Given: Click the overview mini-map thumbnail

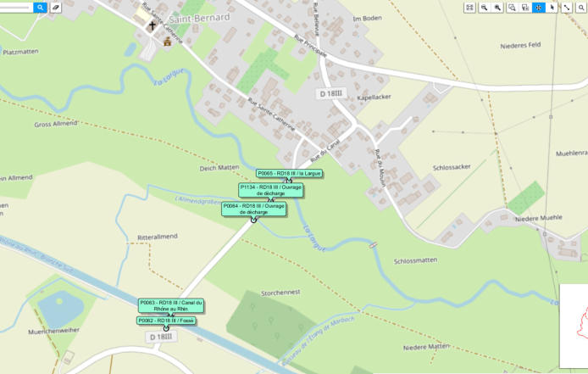Looking at the screenshot, I should [574, 326].
